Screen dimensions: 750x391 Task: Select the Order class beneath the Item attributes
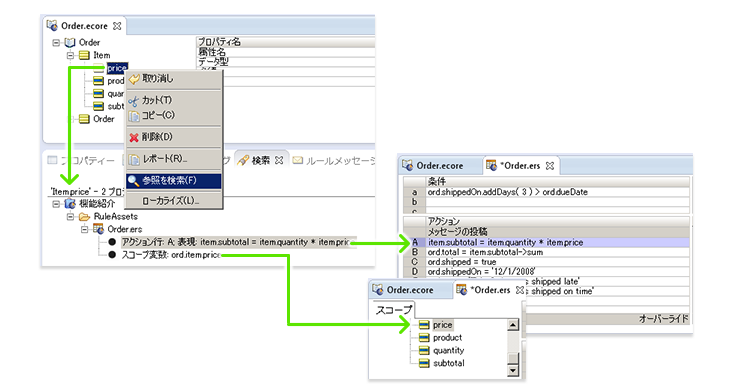click(103, 119)
